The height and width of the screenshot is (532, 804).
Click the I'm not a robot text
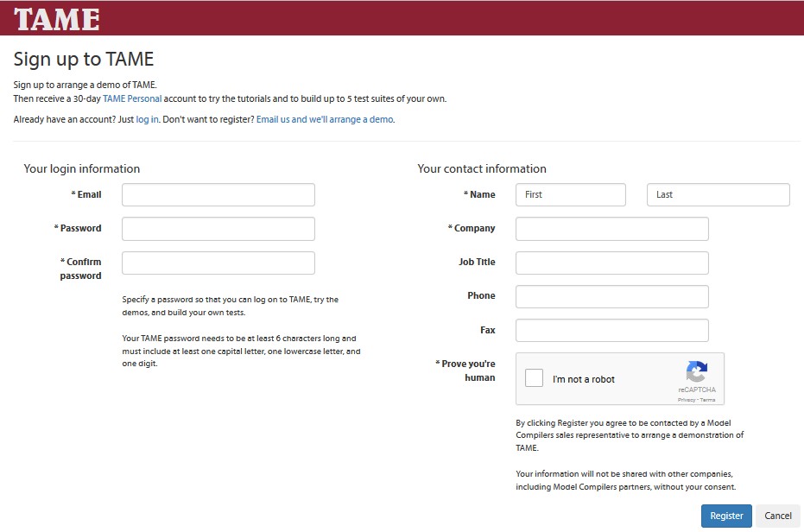pos(584,379)
